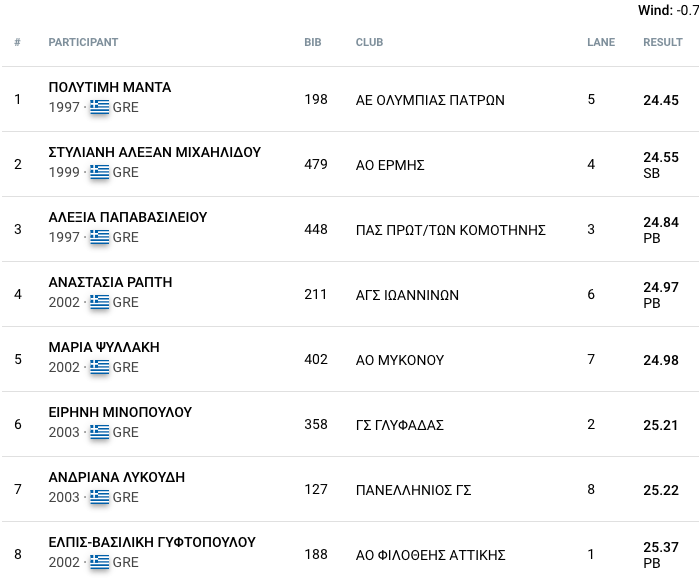This screenshot has width=699, height=580.
Task: Click the LANE column header
Action: click(x=600, y=43)
